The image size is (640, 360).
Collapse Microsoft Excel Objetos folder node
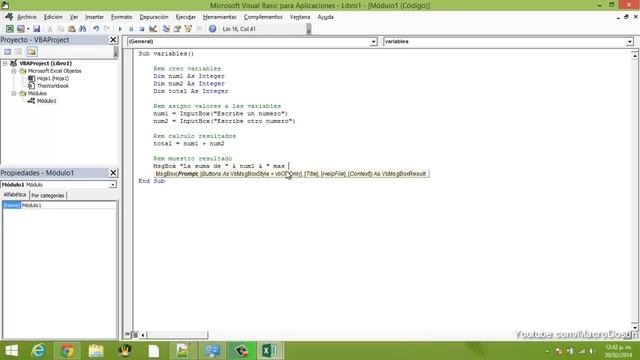(13, 71)
